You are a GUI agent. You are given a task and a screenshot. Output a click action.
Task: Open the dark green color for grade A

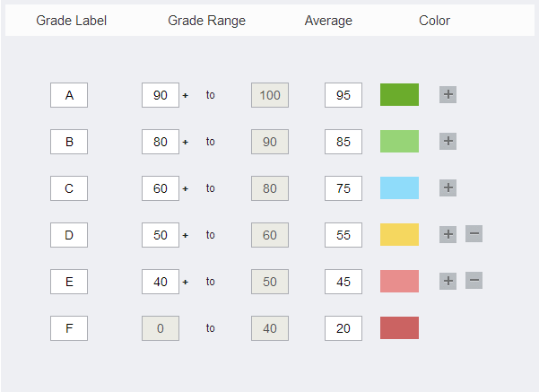399,94
